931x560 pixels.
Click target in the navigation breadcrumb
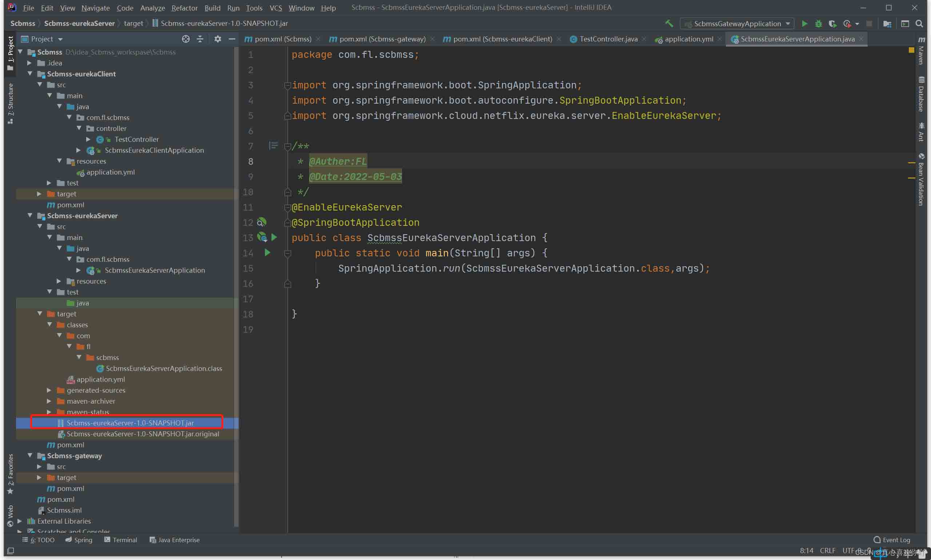tap(133, 23)
